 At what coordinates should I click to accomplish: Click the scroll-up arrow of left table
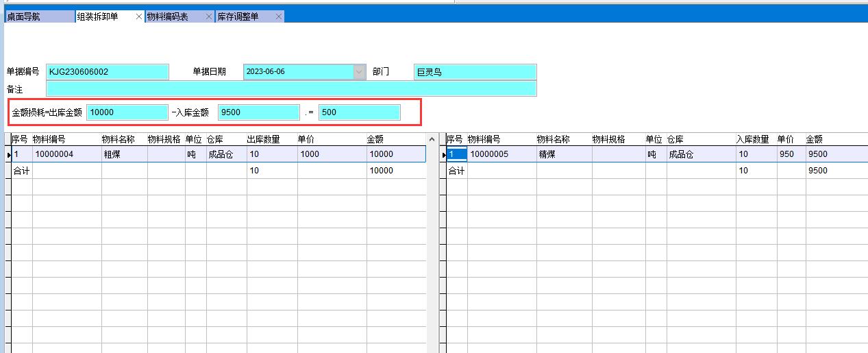[x=432, y=140]
